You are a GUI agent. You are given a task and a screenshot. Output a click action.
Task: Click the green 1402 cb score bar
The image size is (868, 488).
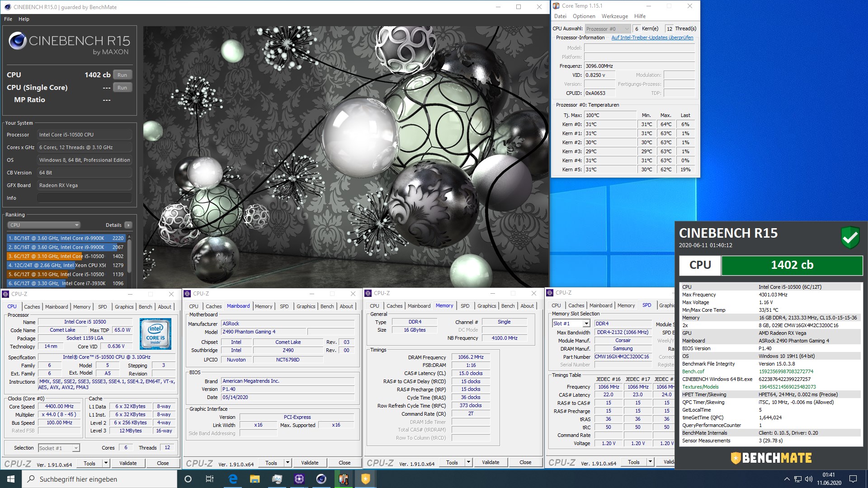(792, 265)
